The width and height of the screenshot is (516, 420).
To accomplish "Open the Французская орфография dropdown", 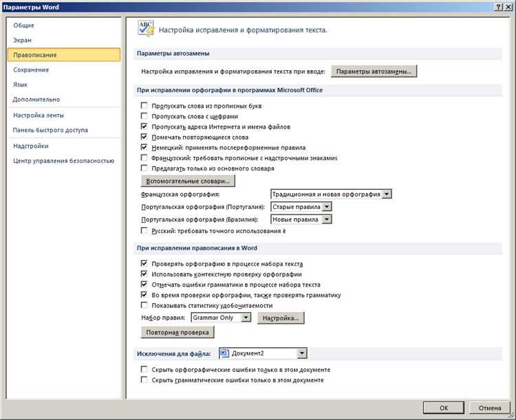I will click(x=387, y=194).
